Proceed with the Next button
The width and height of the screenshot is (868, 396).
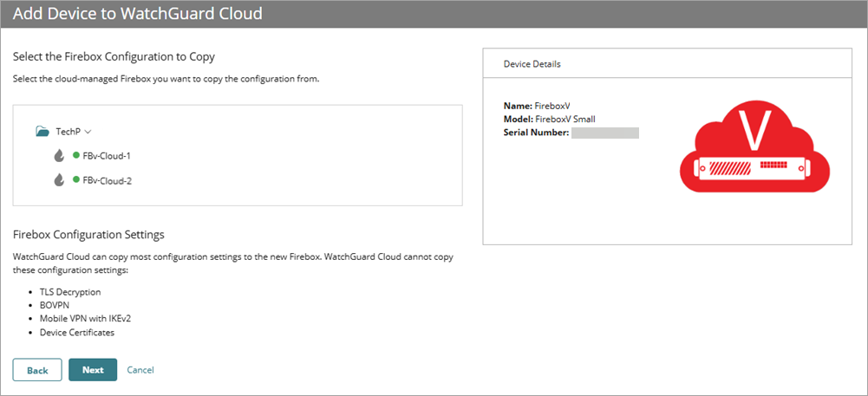tap(93, 370)
